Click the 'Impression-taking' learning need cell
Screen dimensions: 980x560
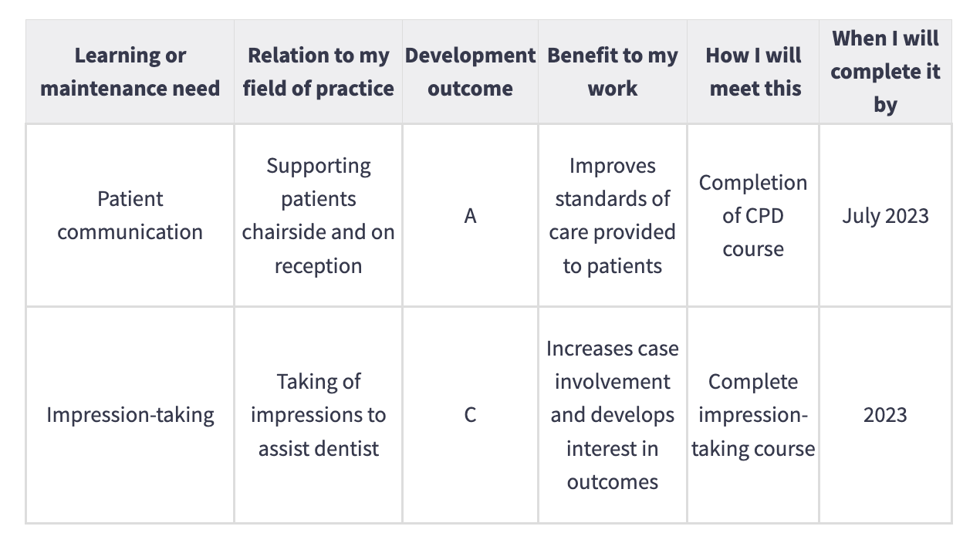[130, 415]
